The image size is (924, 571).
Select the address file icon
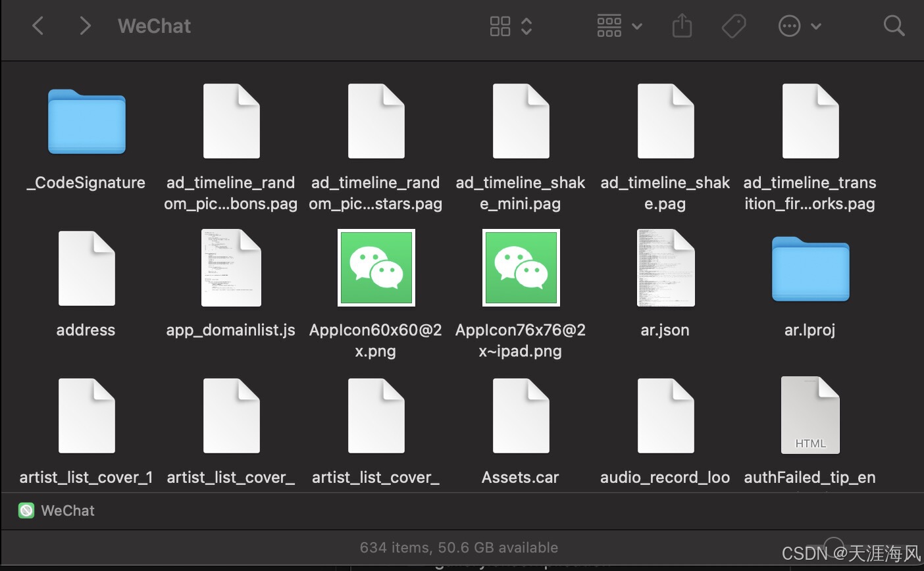click(x=86, y=268)
